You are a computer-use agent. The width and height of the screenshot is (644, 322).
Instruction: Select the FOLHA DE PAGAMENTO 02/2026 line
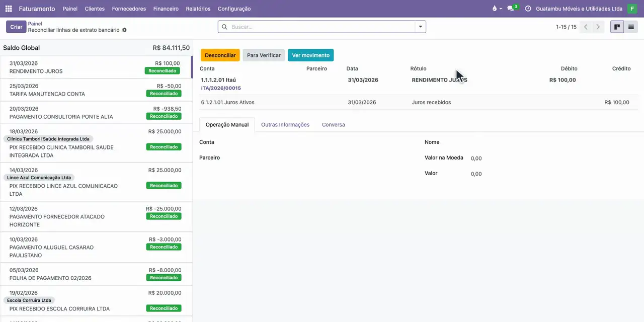tap(96, 274)
